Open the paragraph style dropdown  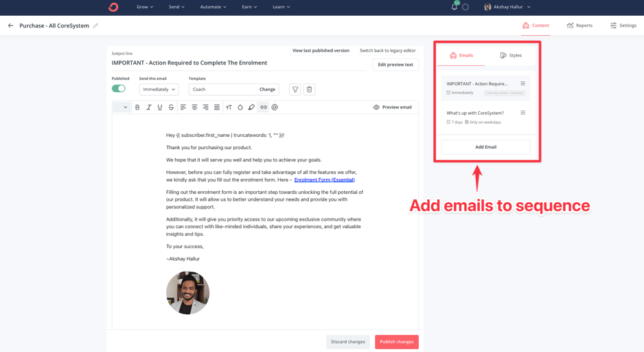tap(122, 107)
